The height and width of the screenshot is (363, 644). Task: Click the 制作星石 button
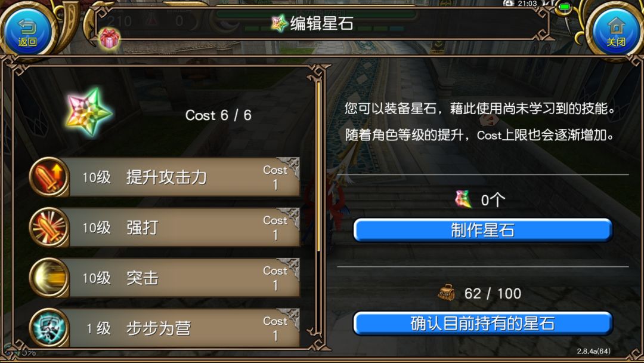(x=483, y=230)
